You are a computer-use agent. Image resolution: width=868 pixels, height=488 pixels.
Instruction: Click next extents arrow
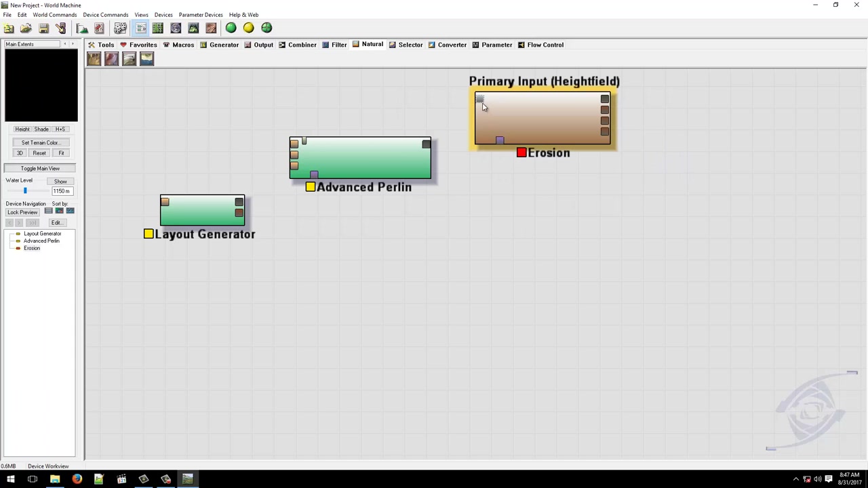point(73,44)
